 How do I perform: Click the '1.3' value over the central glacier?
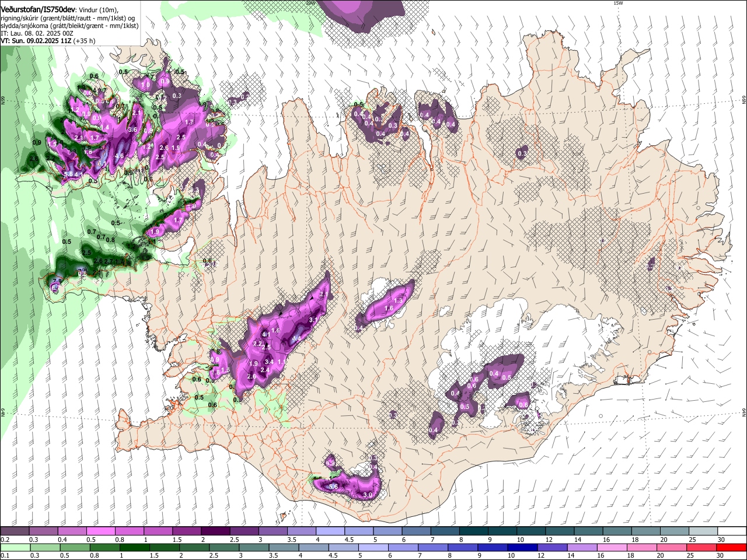coord(398,300)
